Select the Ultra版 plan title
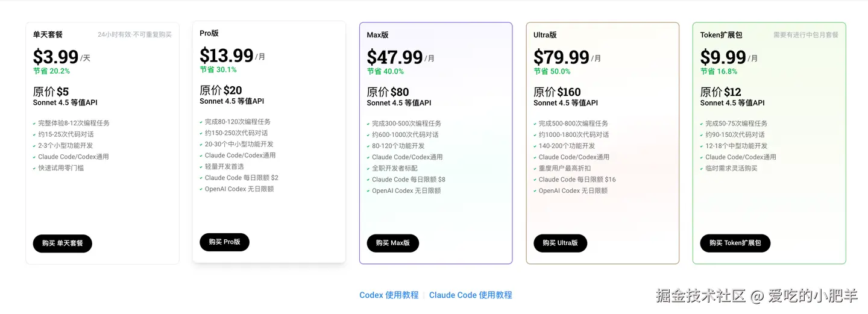The image size is (868, 314). click(x=545, y=35)
